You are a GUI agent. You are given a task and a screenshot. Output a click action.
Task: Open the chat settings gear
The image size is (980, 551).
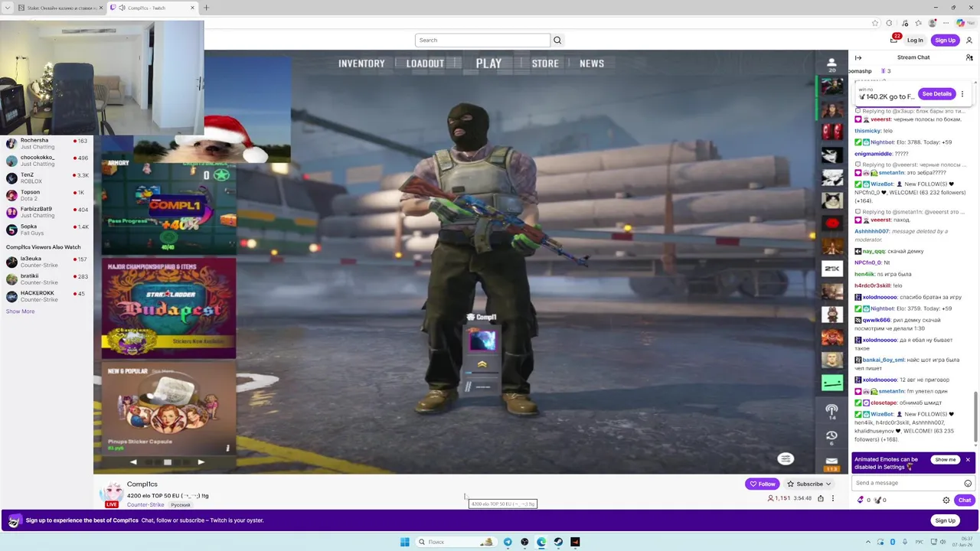click(946, 500)
